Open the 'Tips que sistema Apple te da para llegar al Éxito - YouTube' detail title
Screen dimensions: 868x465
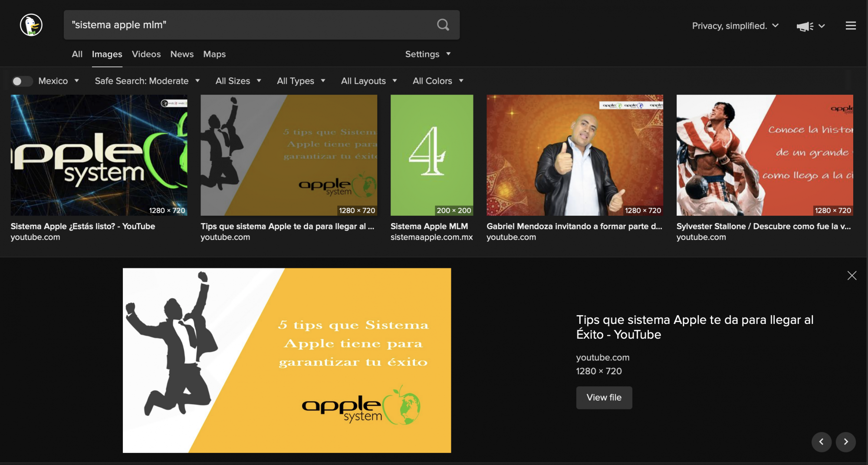(694, 327)
